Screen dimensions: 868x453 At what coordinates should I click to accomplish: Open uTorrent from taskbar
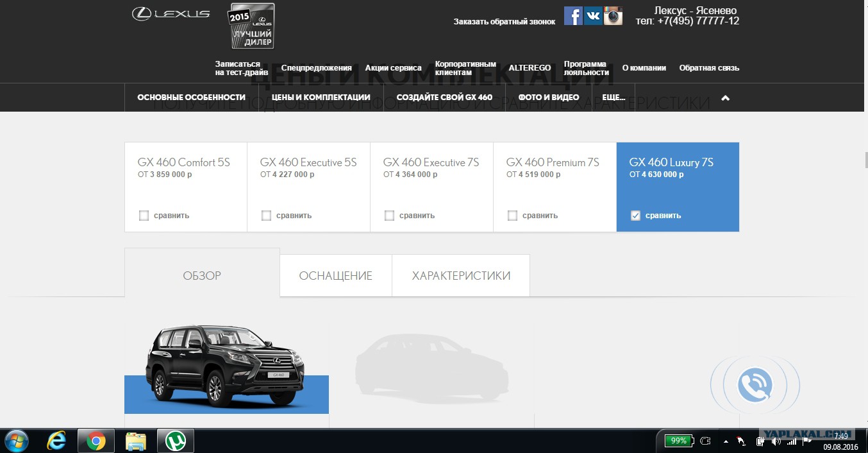[x=175, y=441]
